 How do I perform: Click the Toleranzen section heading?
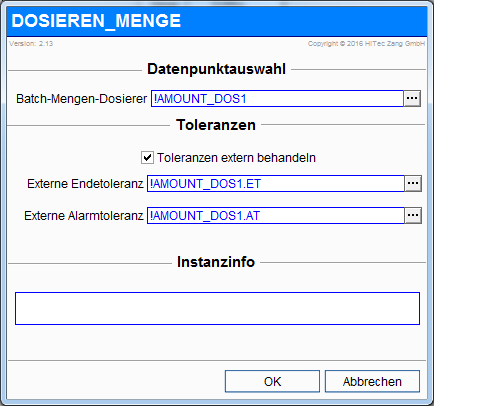point(216,125)
